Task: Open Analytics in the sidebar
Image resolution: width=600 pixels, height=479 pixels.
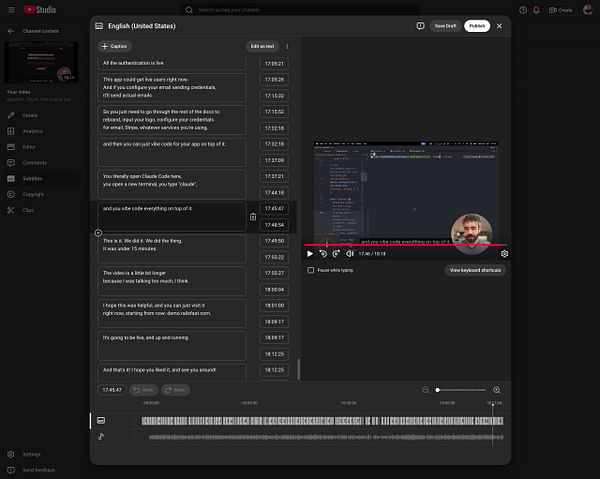Action: pyautogui.click(x=33, y=131)
